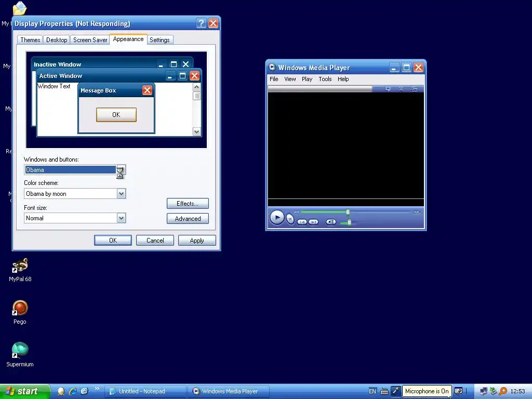Expand Quick Launch overflow chevron

click(x=97, y=389)
